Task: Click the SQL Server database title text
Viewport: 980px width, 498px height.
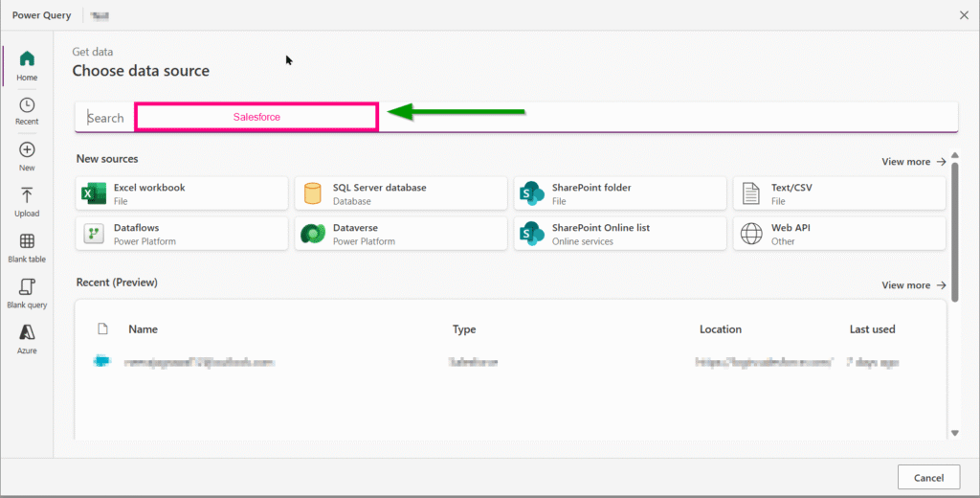Action: (379, 188)
